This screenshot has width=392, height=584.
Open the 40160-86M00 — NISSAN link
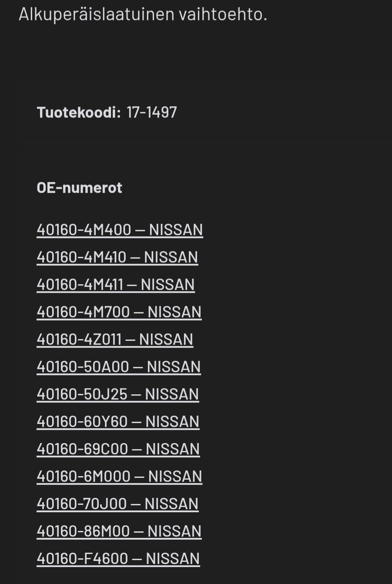(119, 531)
